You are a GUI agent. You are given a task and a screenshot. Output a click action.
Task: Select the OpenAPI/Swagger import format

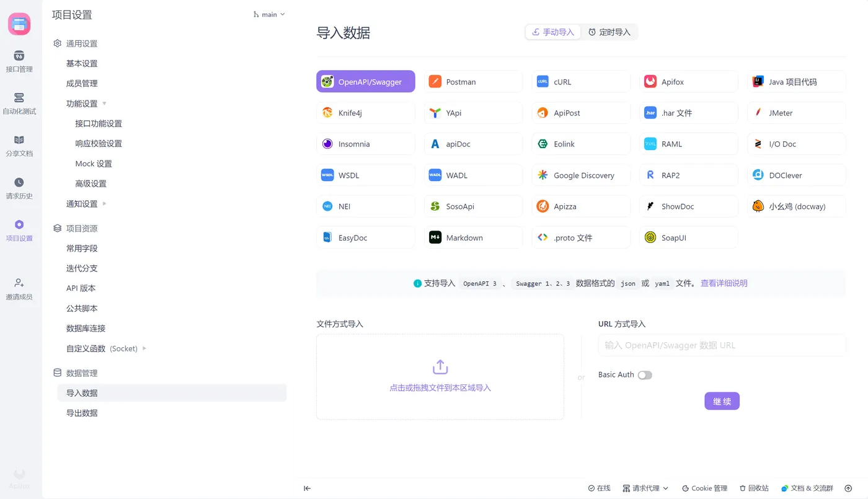coord(366,81)
